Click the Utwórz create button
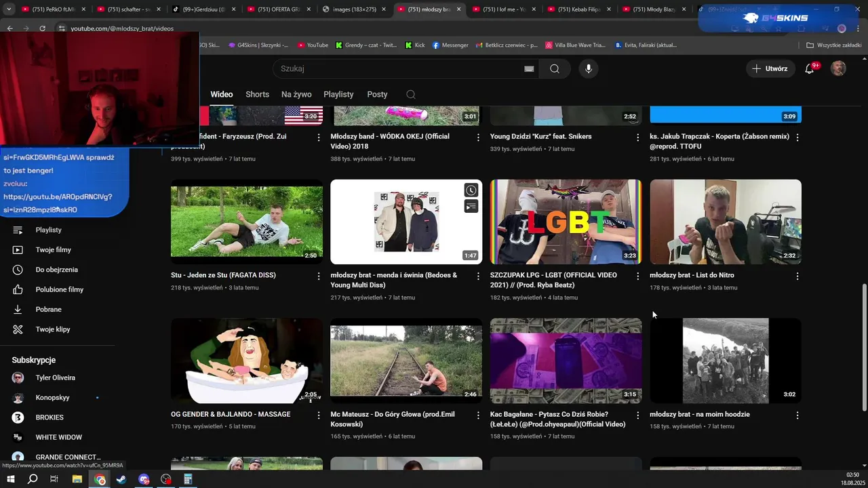868x488 pixels. click(x=770, y=68)
